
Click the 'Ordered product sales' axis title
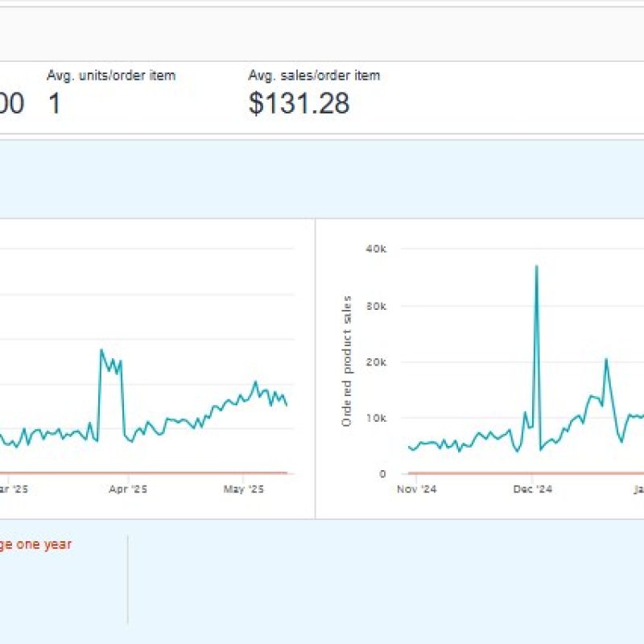click(x=347, y=361)
